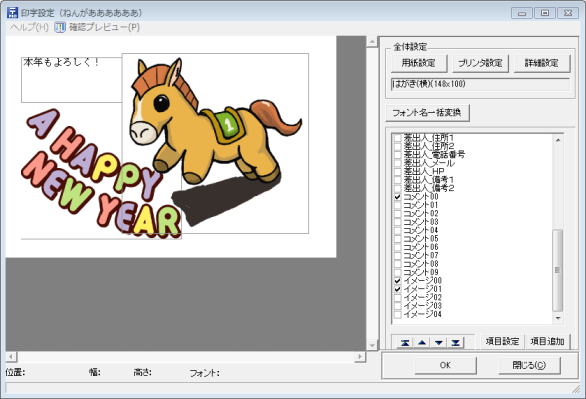Click the フォント名一括変換 button
This screenshot has height=399, width=586.
[x=427, y=112]
